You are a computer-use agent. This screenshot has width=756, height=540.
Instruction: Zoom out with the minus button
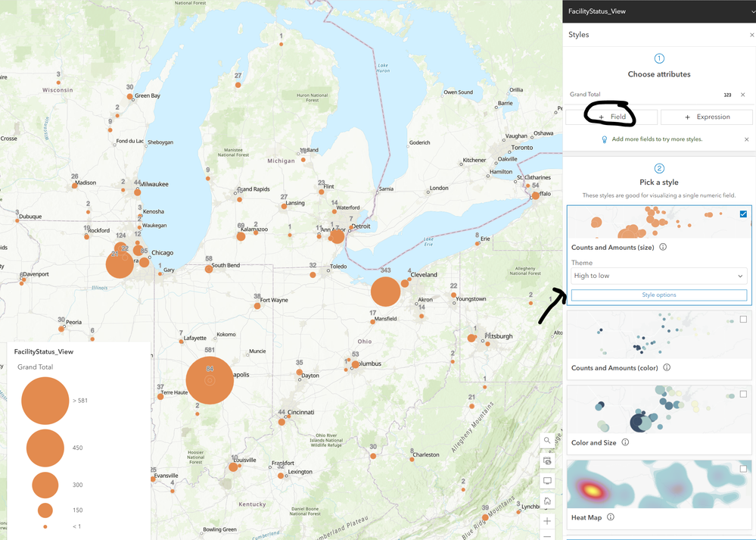tap(547, 535)
